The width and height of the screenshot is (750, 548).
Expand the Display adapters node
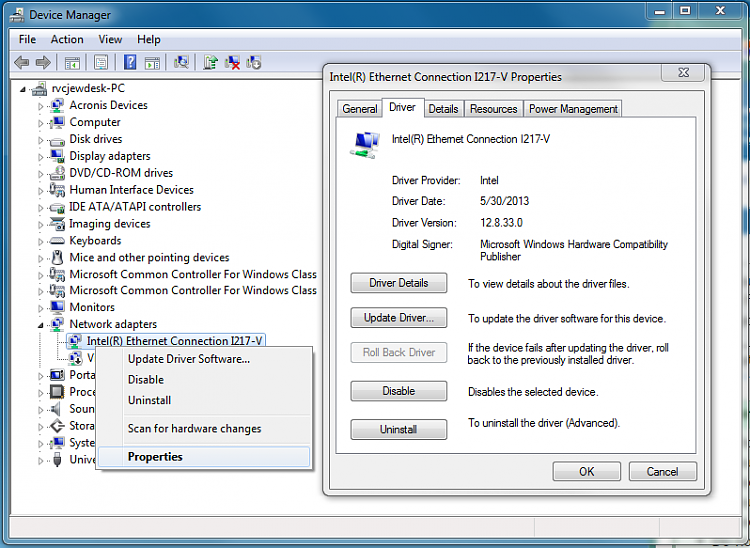point(41,157)
